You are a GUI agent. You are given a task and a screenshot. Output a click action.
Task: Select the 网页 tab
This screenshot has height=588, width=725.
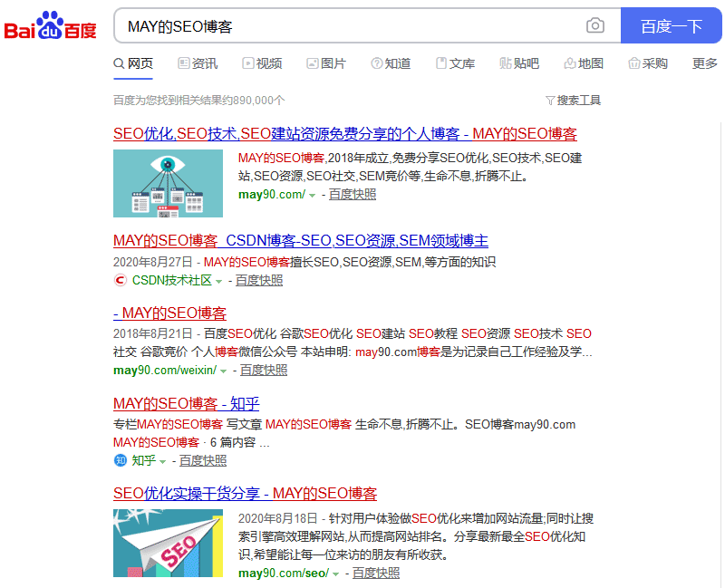pyautogui.click(x=133, y=63)
